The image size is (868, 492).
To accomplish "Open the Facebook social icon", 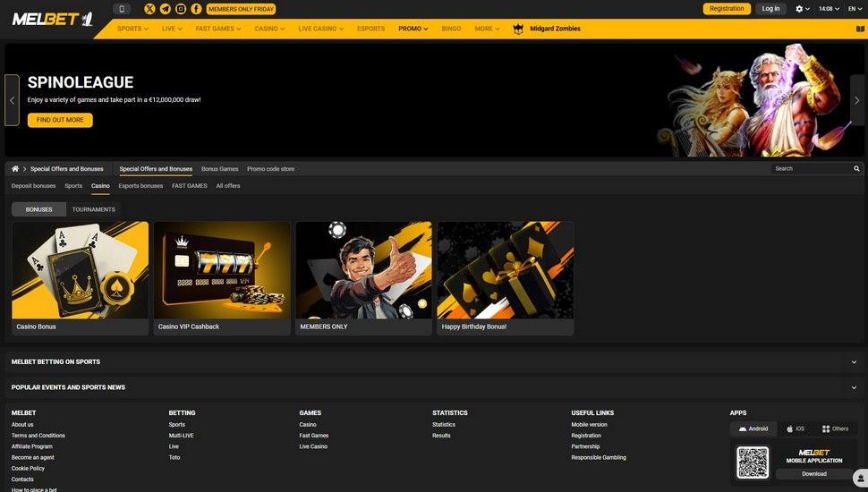I will [x=196, y=9].
